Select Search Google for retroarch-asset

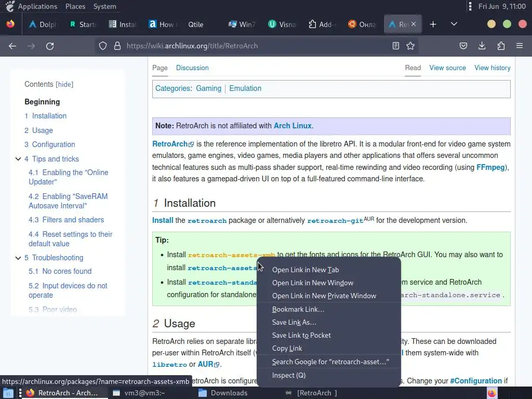point(329,362)
